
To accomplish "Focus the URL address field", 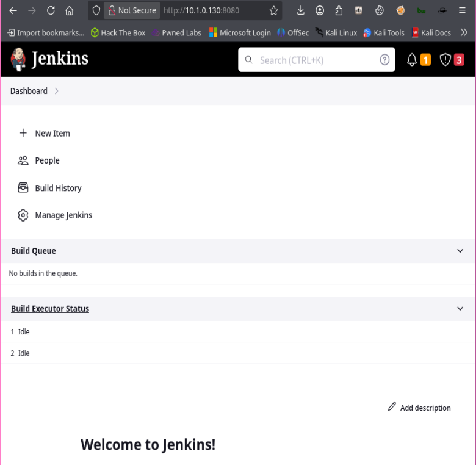I will [x=201, y=10].
